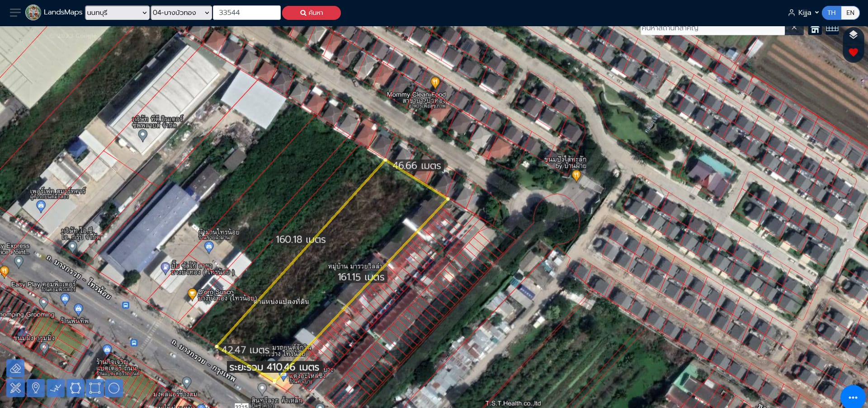Image resolution: width=868 pixels, height=408 pixels.
Task: Open the red heart favorites
Action: (853, 52)
